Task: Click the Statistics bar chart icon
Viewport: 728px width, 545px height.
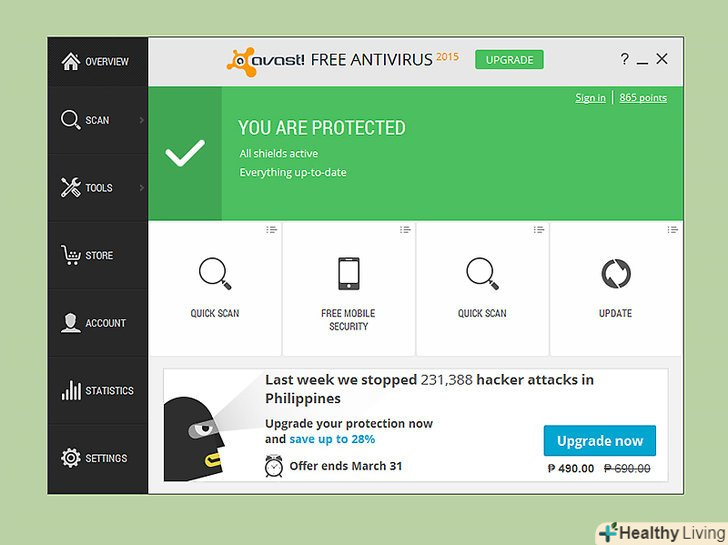Action: point(71,390)
